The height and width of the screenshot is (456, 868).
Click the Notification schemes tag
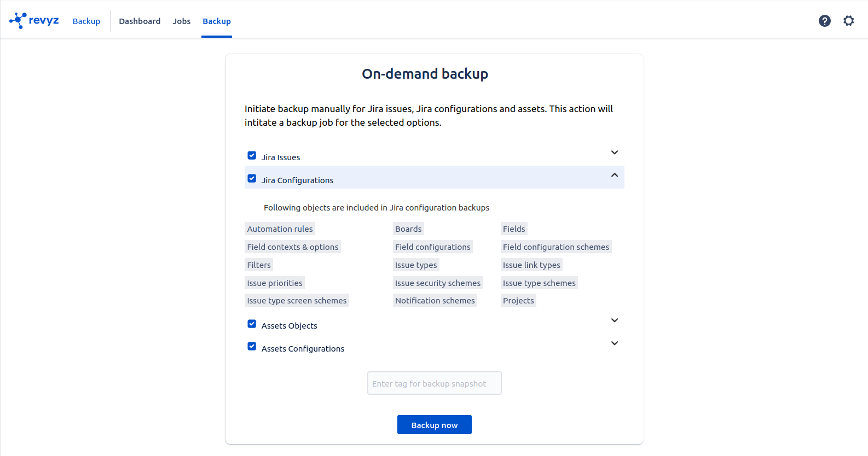(435, 301)
